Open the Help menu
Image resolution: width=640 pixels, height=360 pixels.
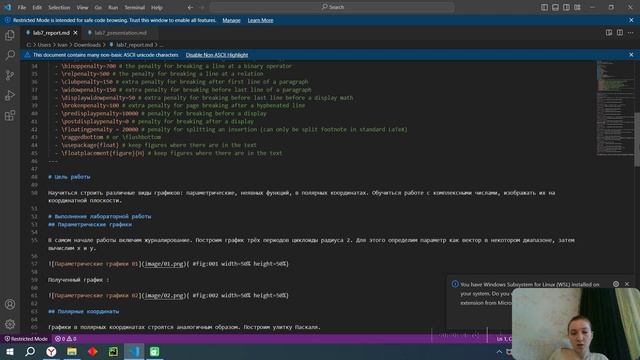157,7
